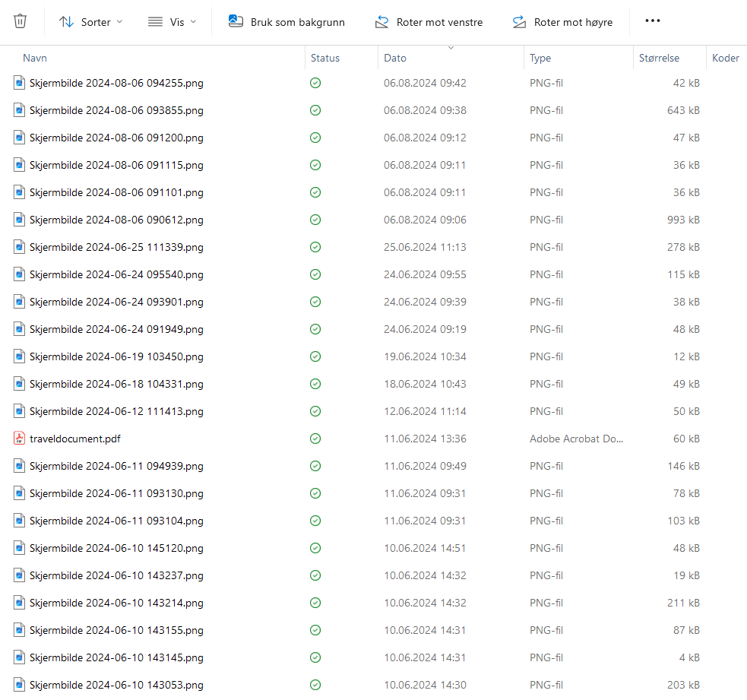Open the three-dots more options menu
747x700 pixels.
click(x=652, y=21)
